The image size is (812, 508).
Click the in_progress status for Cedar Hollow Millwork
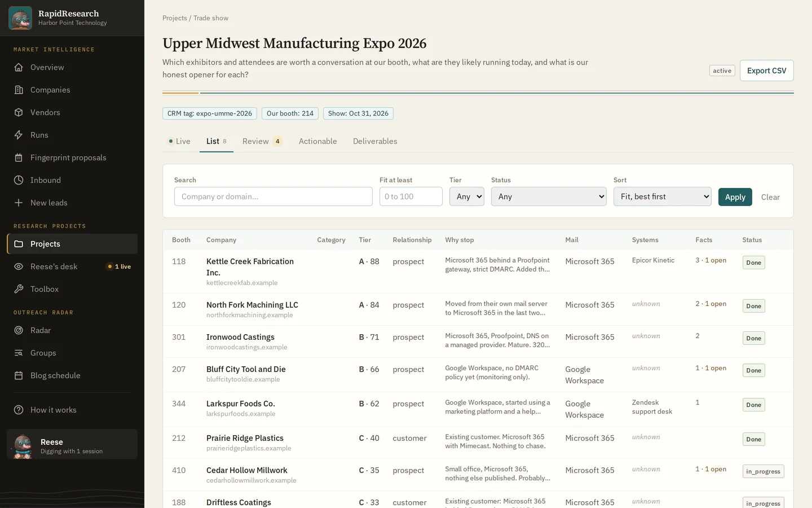pos(764,471)
